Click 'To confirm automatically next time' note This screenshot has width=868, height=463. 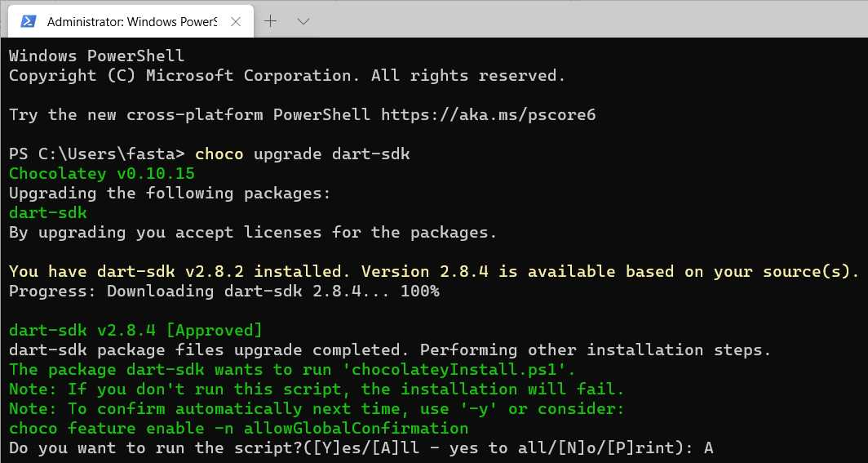317,409
